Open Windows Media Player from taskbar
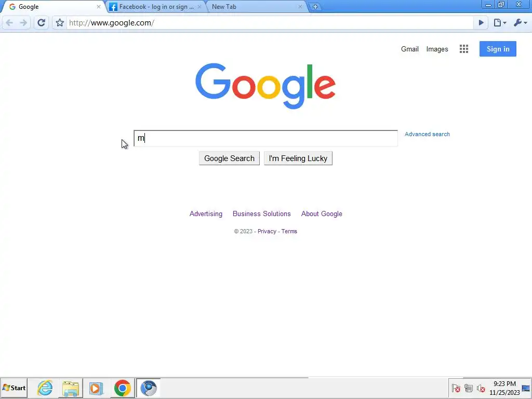 click(x=96, y=388)
